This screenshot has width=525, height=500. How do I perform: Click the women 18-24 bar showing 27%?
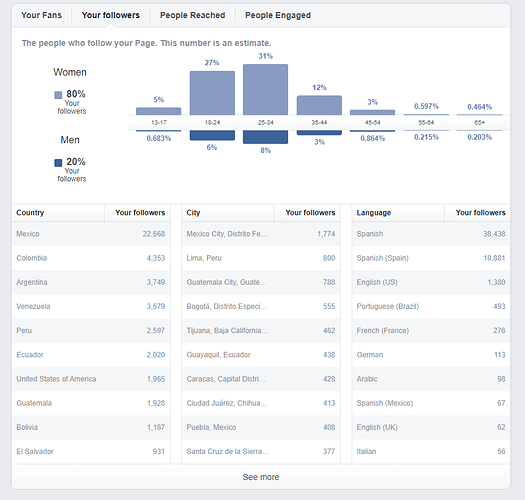click(x=212, y=93)
